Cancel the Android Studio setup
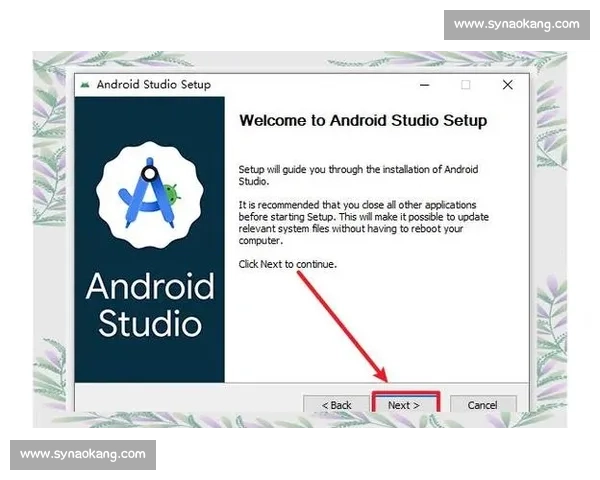Viewport: 600px width, 480px height. tap(483, 404)
